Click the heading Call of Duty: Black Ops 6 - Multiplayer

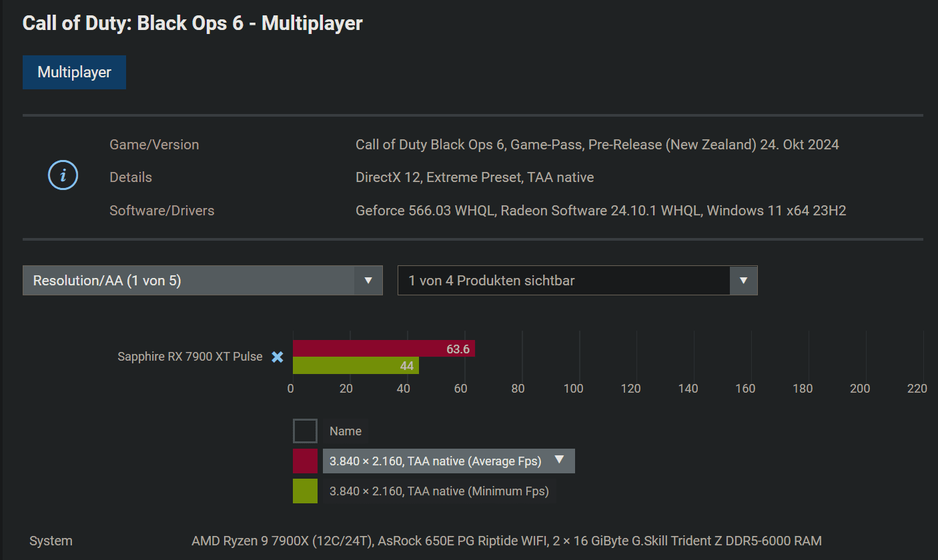[193, 23]
